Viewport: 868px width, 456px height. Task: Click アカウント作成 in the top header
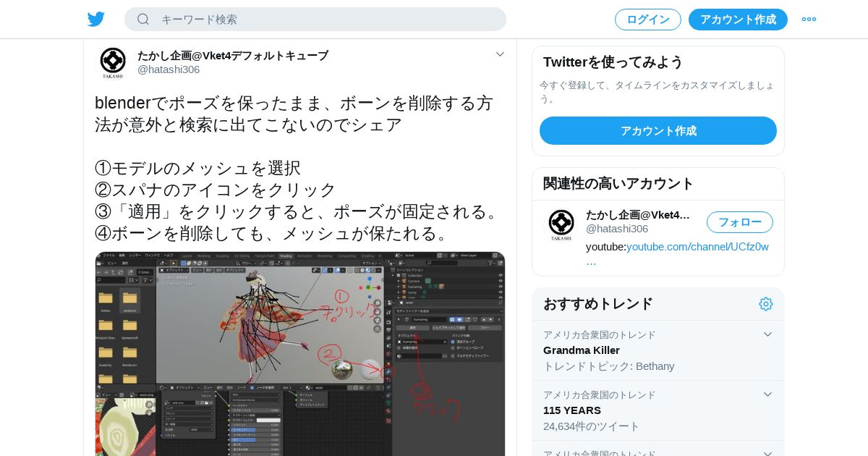point(738,20)
